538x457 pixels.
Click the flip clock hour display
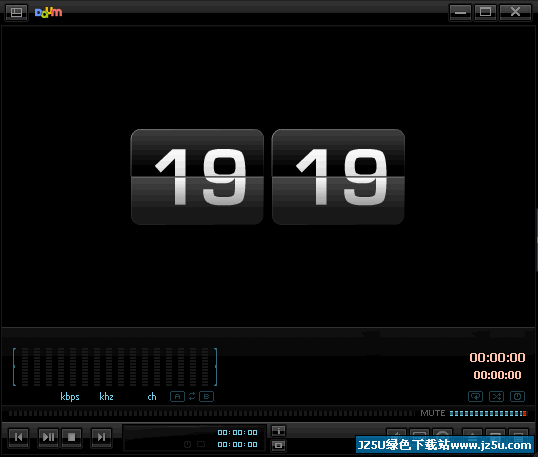[x=197, y=177]
